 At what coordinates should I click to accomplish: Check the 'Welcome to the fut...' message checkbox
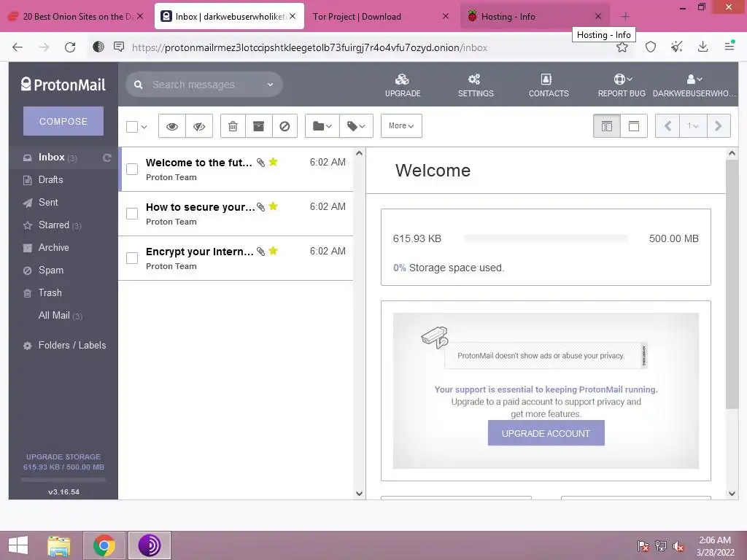132,169
